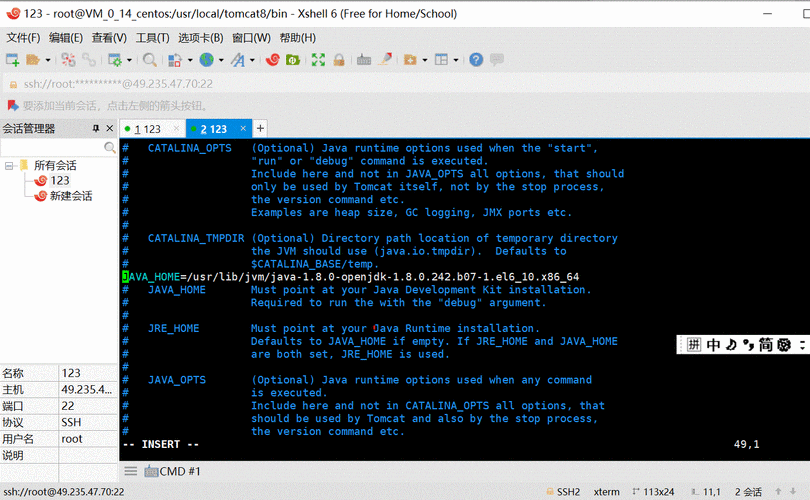Collapse the 所有会话 tree node
This screenshot has height=500, width=810.
tap(9, 166)
